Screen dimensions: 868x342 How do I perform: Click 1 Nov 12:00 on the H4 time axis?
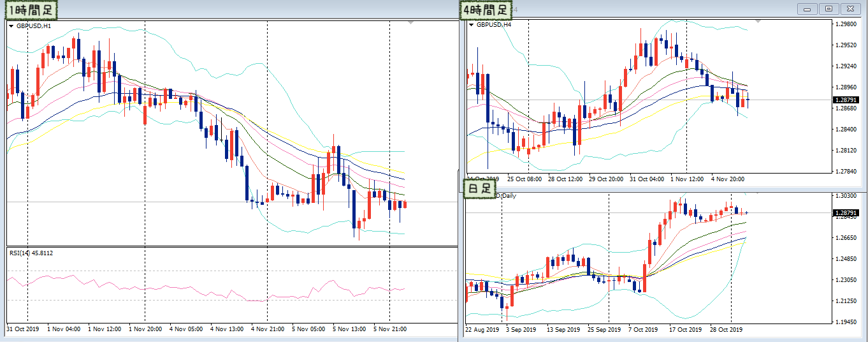pos(688,179)
